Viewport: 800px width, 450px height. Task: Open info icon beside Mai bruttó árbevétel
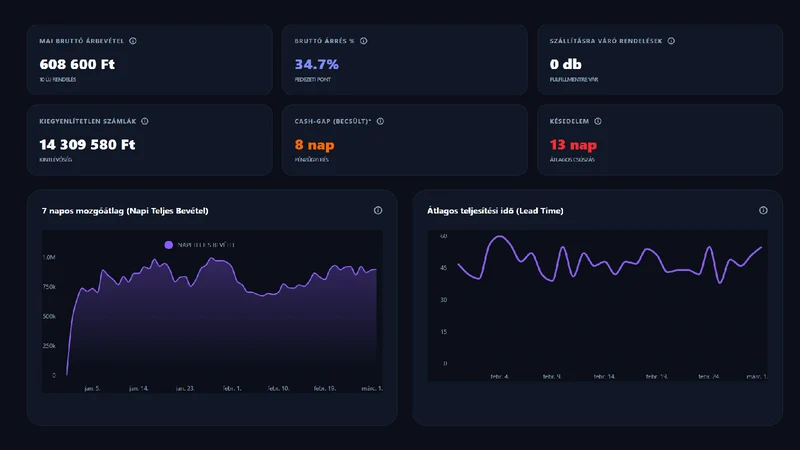133,41
